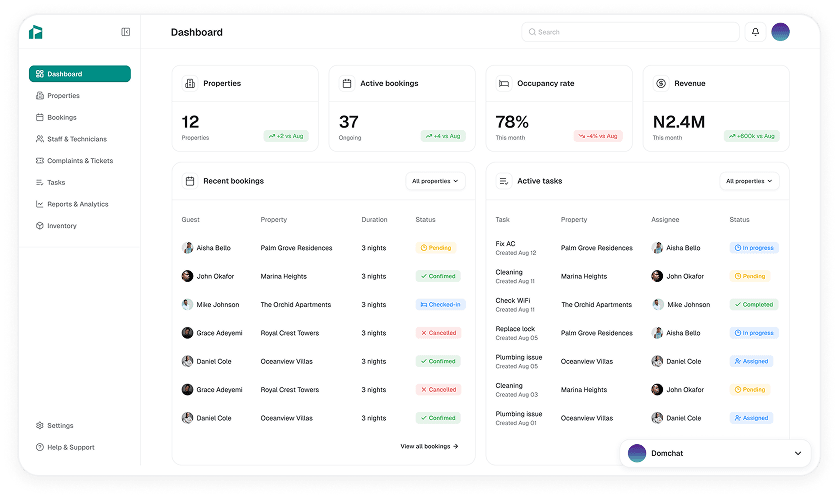Click the Task column header
This screenshot has width=839, height=498.
point(502,219)
